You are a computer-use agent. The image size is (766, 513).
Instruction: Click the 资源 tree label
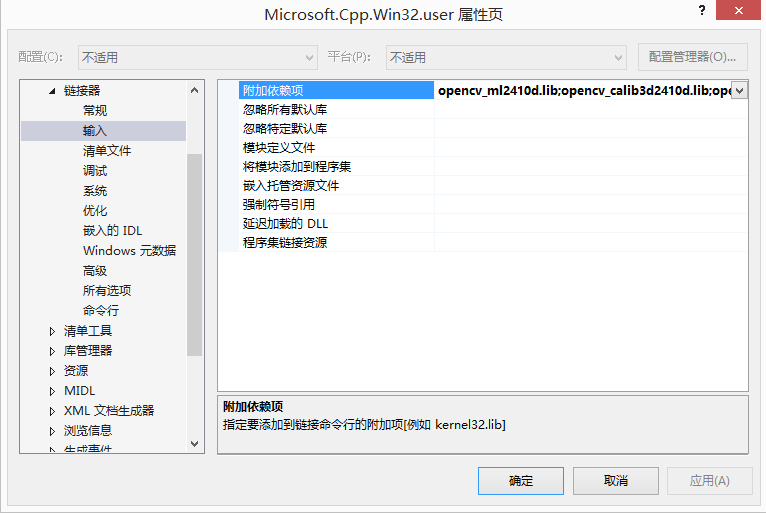[76, 371]
